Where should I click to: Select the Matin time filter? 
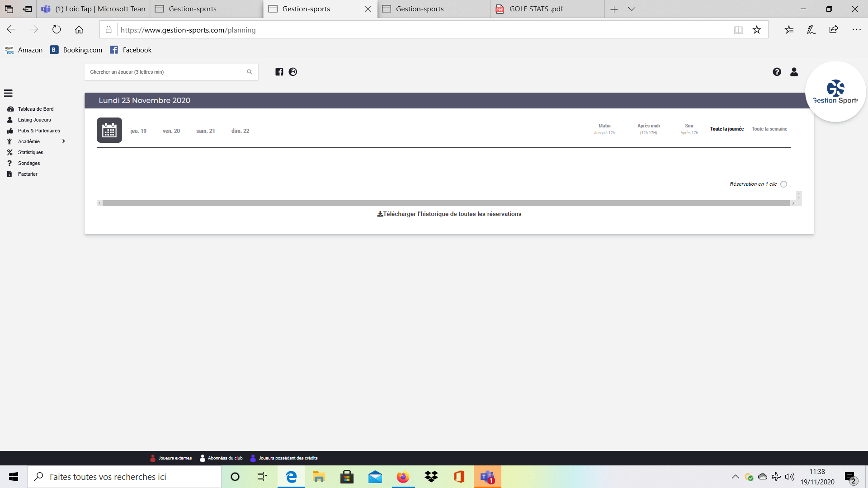point(604,129)
